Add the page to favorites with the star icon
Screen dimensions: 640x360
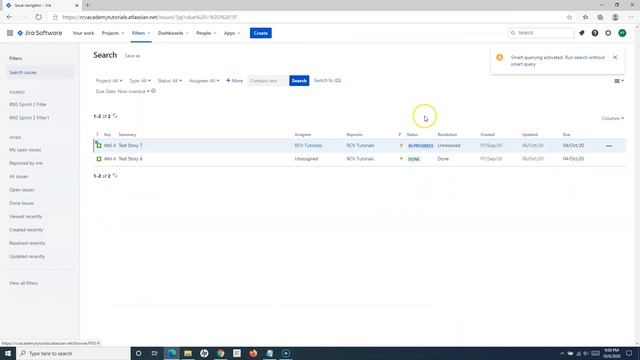click(569, 17)
